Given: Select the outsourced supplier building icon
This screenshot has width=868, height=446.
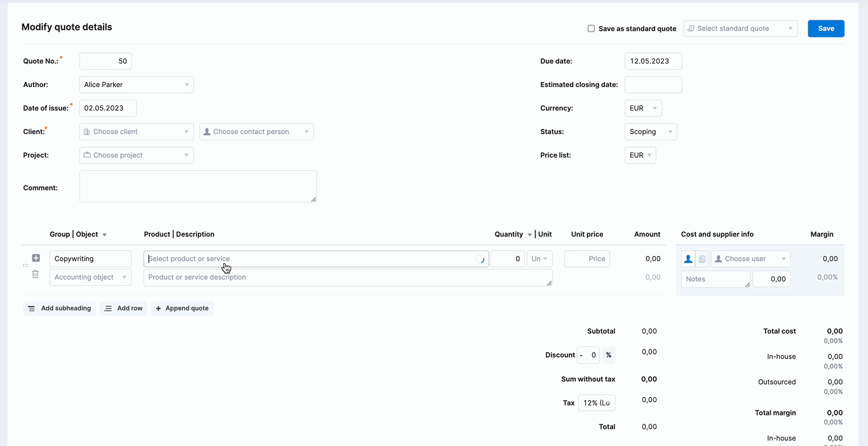Looking at the screenshot, I should pyautogui.click(x=702, y=259).
